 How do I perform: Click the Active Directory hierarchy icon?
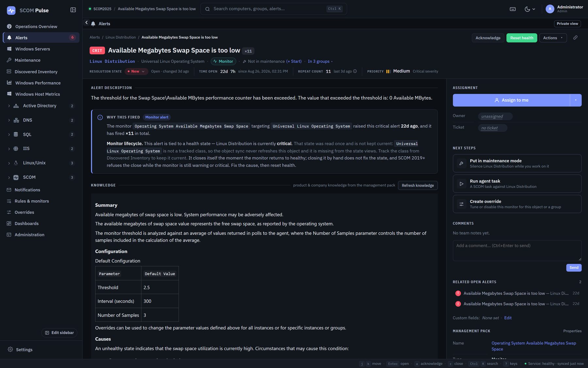click(16, 106)
